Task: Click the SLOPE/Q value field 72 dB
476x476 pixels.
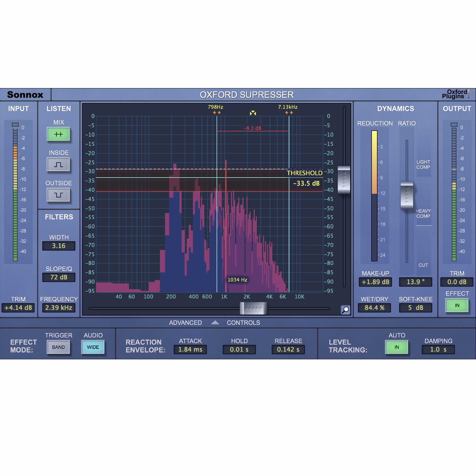Action: (x=59, y=278)
